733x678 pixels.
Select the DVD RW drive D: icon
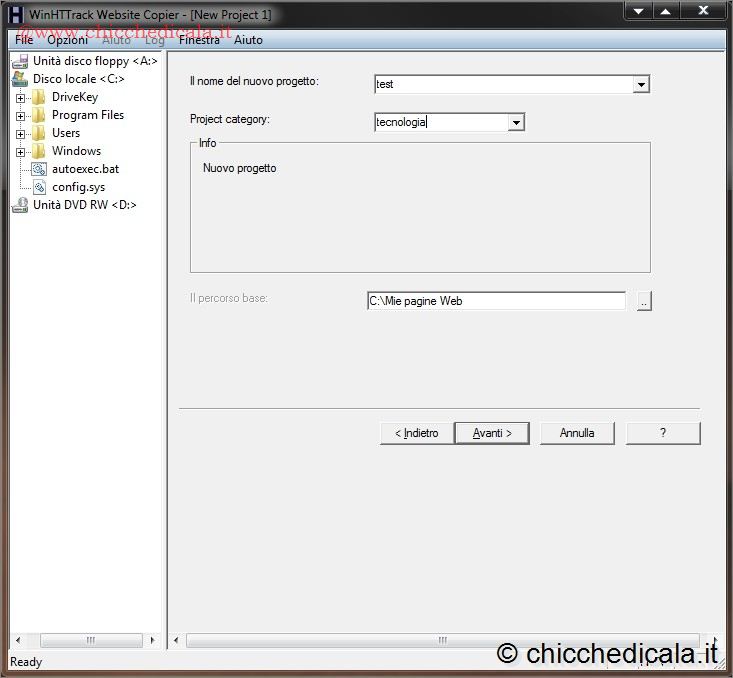[19, 205]
